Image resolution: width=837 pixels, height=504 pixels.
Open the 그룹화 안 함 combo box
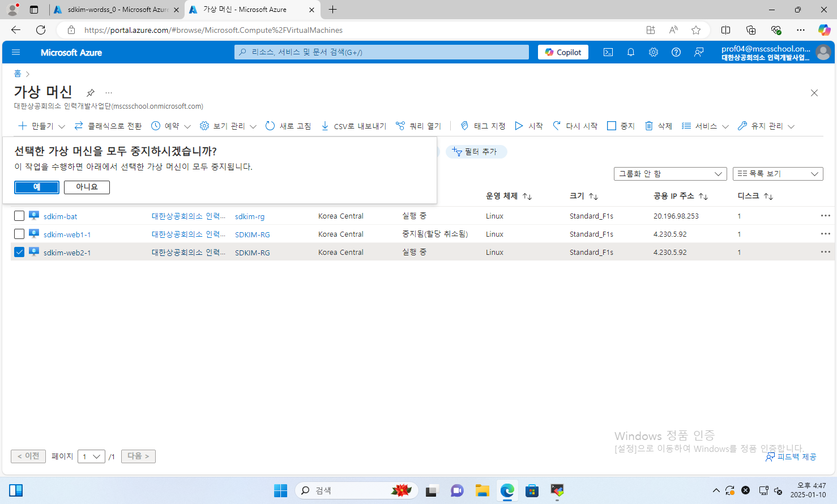point(671,174)
